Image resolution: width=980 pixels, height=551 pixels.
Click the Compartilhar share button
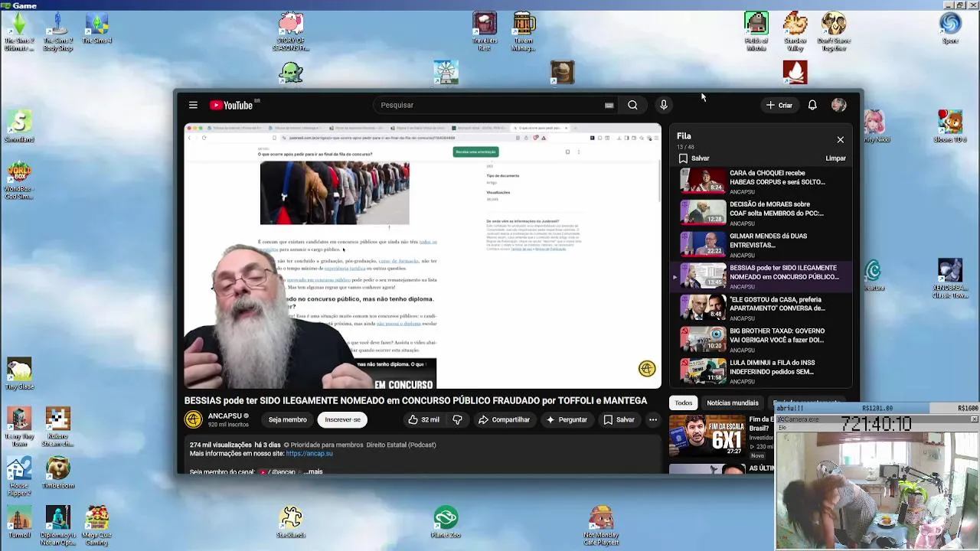(504, 419)
